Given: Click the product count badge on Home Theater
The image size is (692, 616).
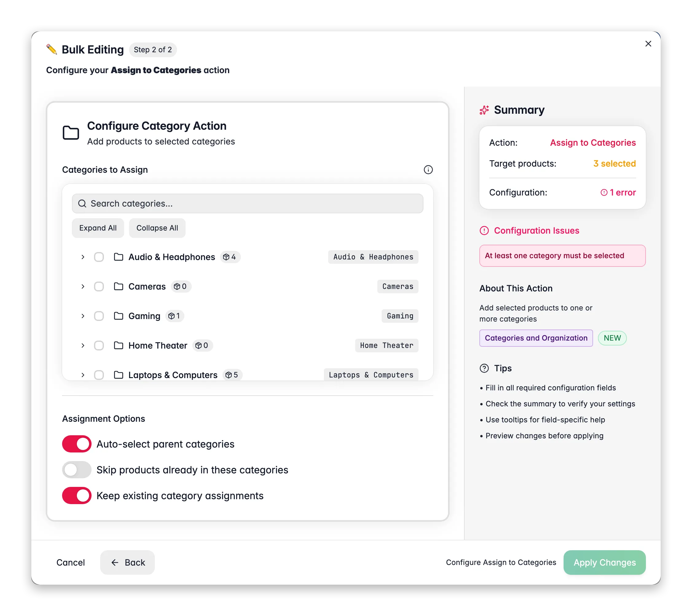Looking at the screenshot, I should tap(202, 346).
